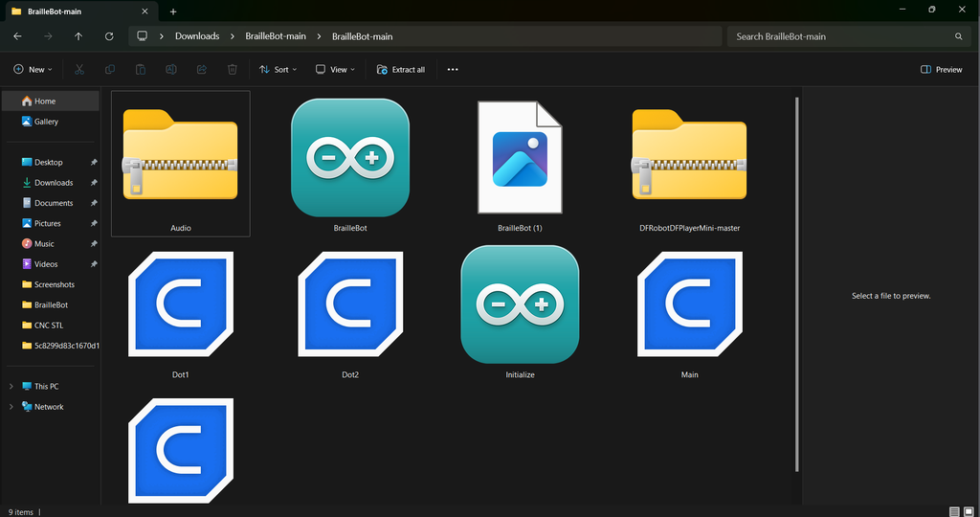This screenshot has height=517, width=980.
Task: Click first BrailleBot-main breadcrumb
Action: (276, 36)
